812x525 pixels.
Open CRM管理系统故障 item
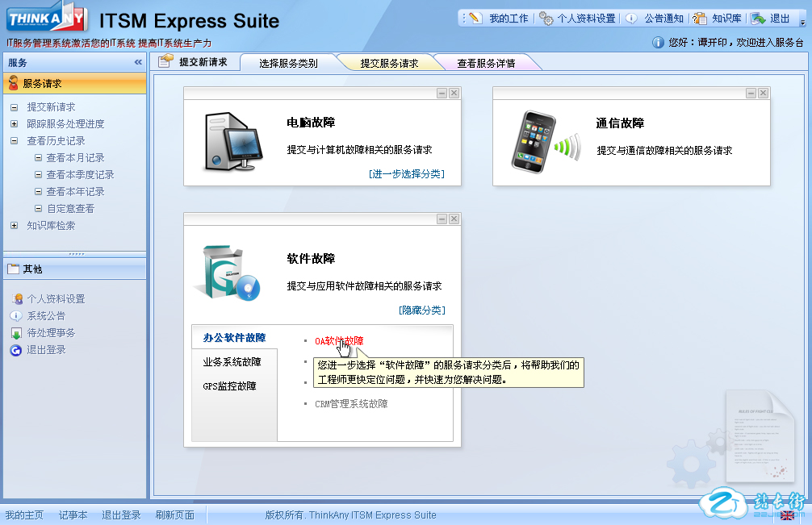(351, 403)
